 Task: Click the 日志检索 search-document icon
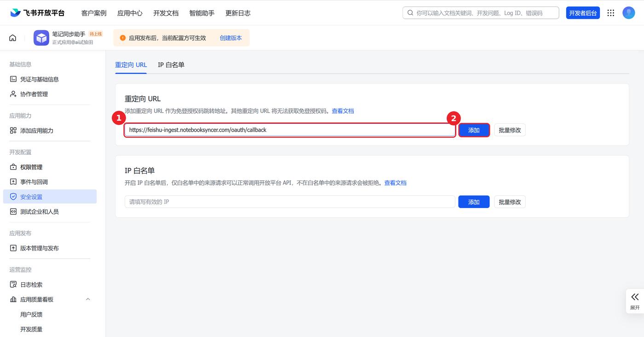pyautogui.click(x=13, y=285)
